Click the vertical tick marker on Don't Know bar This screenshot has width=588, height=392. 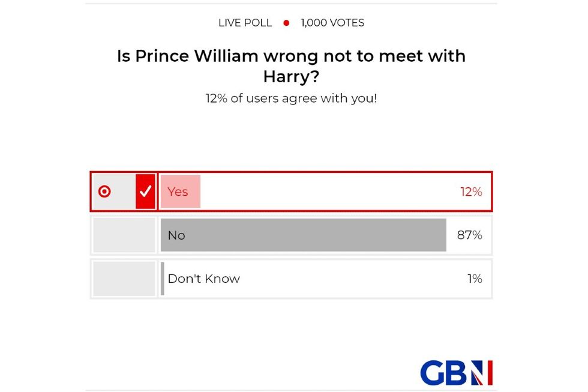point(162,279)
